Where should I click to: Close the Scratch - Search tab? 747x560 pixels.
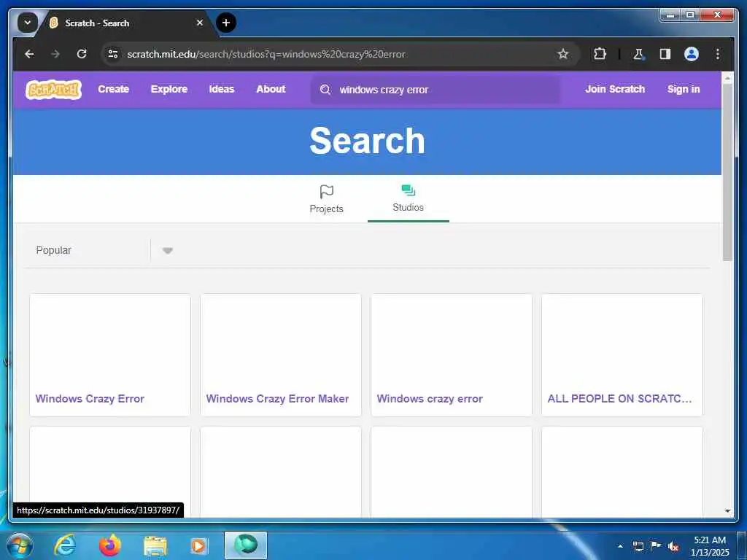tap(200, 23)
